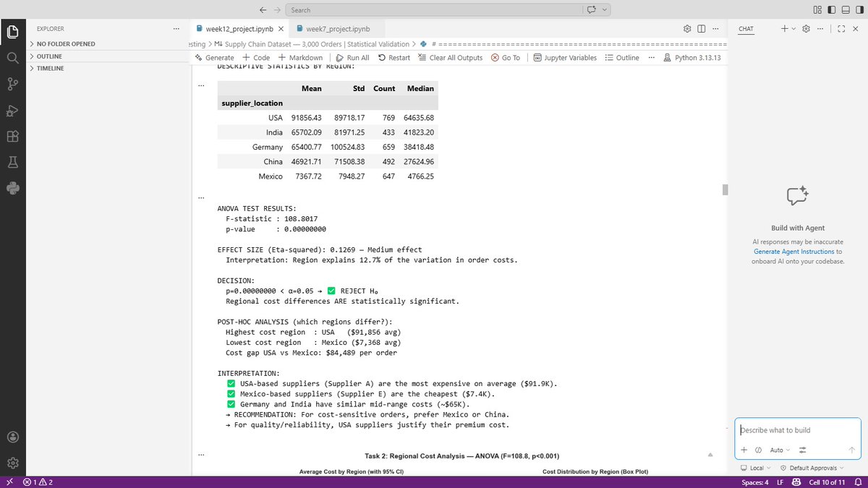The width and height of the screenshot is (868, 488).
Task: Maximize the chat panel
Action: 841,29
